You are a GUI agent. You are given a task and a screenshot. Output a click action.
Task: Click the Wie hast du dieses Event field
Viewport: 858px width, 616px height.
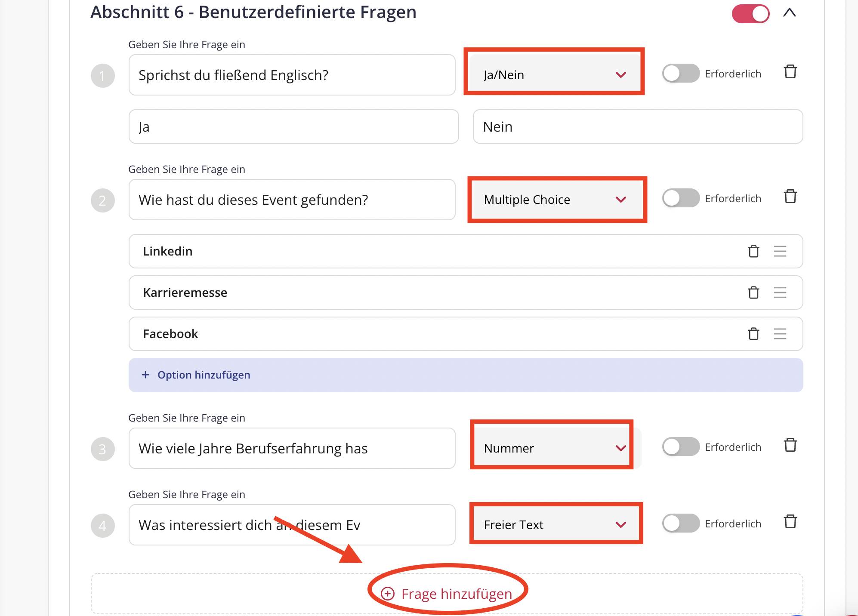292,200
